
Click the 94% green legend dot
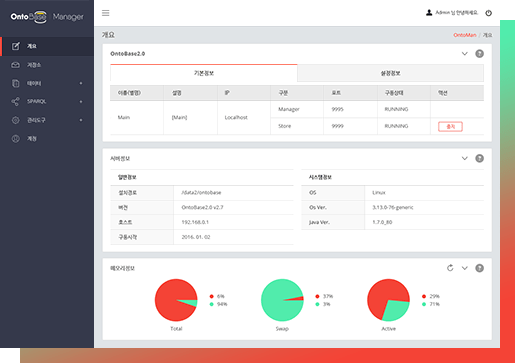(x=211, y=304)
